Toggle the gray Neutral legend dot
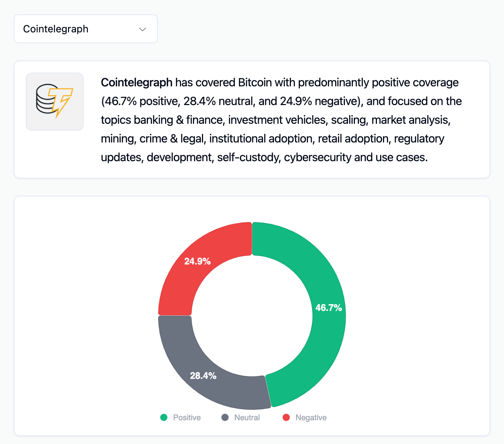The height and width of the screenshot is (444, 504). pyautogui.click(x=225, y=417)
